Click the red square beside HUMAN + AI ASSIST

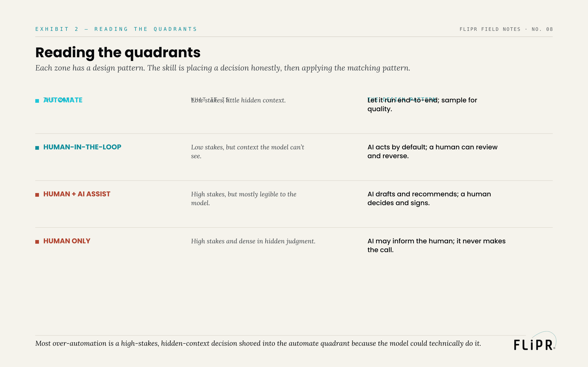pos(37,195)
